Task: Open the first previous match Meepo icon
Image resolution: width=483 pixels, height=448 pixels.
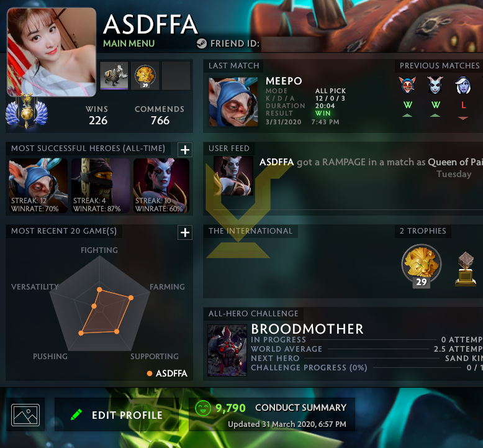Action: coord(407,85)
